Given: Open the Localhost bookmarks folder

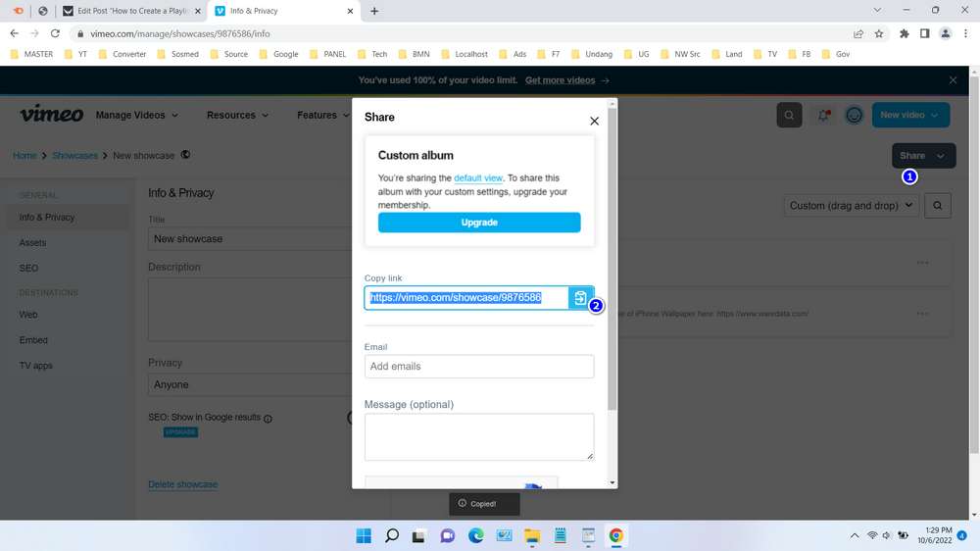Looking at the screenshot, I should click(465, 54).
